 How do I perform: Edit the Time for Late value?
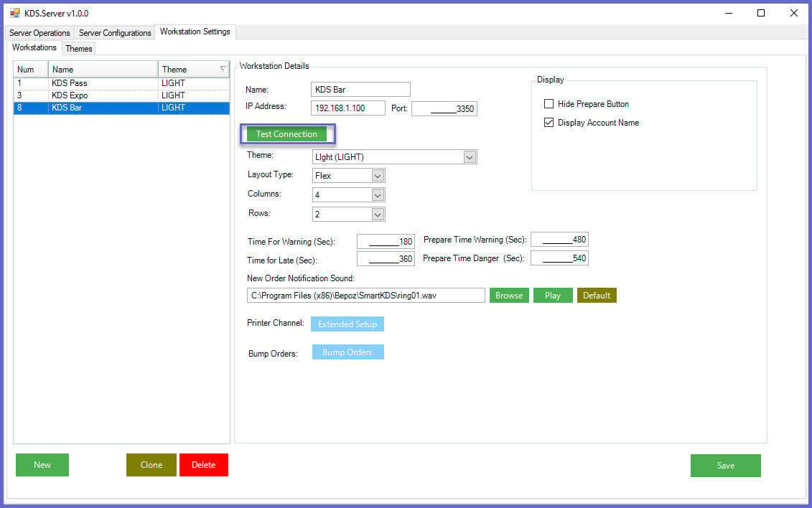[386, 258]
